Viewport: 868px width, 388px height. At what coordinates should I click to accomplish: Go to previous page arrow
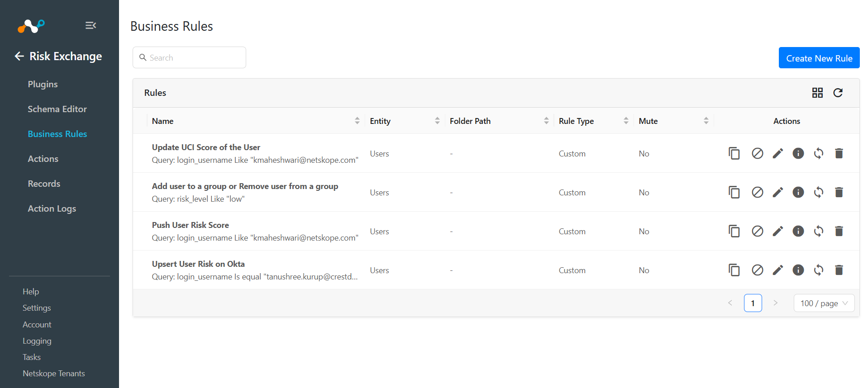[x=730, y=303]
